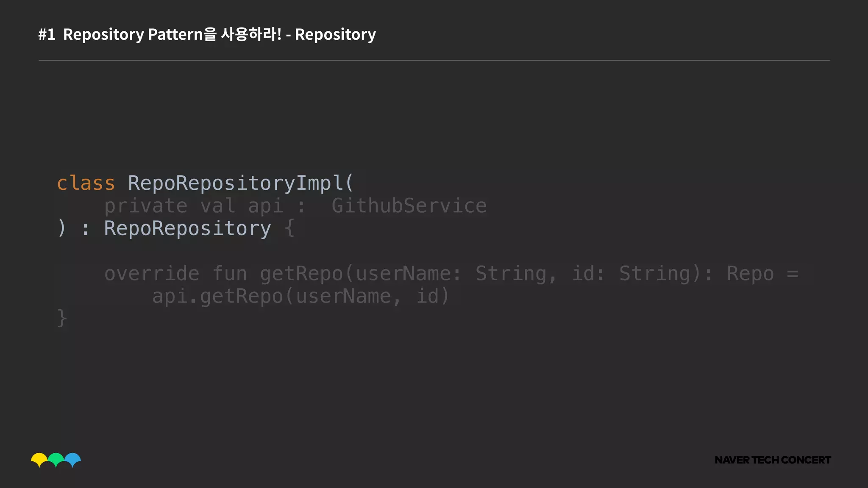Screen dimensions: 868x488
Task: Click the closing curly brace of the class
Action: point(62,318)
